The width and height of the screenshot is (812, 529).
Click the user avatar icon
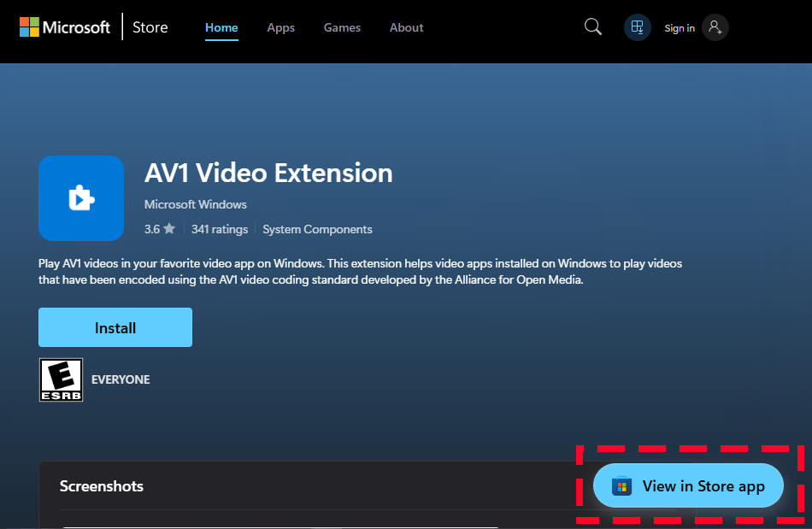(x=715, y=27)
